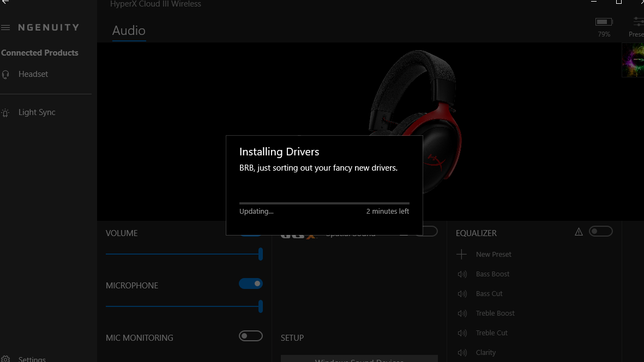Click the Microphone level slider handle

point(261,306)
